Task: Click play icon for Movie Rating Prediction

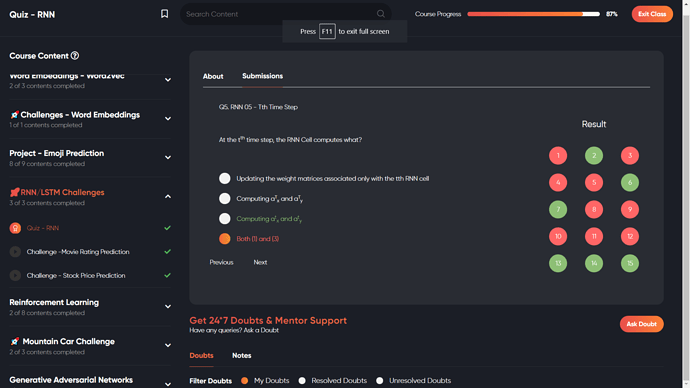Action: pyautogui.click(x=15, y=252)
